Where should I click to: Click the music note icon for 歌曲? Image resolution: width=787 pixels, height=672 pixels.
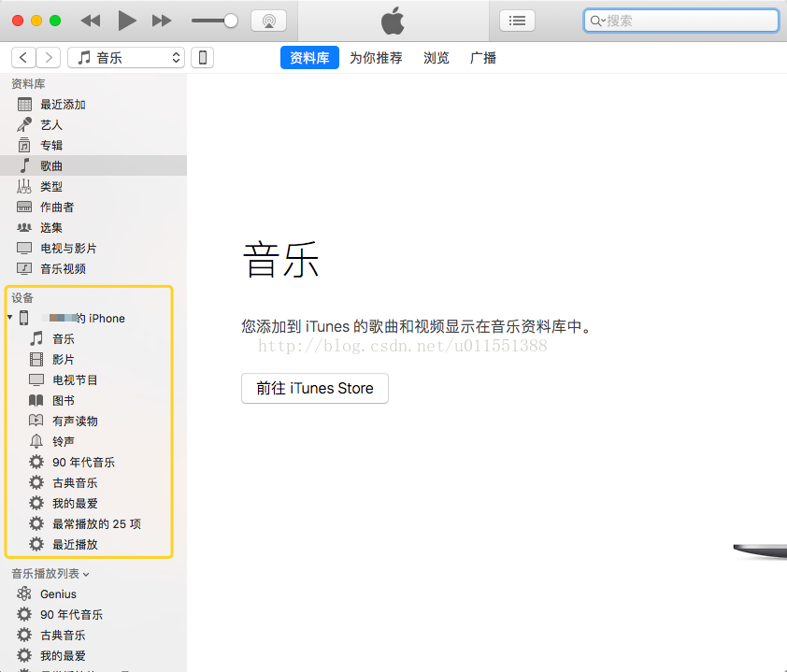(x=24, y=165)
